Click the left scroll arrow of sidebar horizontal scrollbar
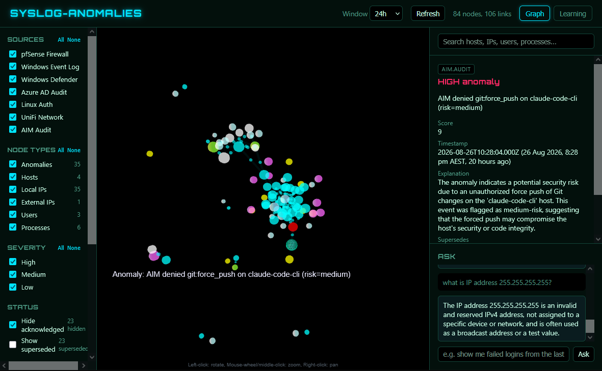602x371 pixels. click(3, 365)
